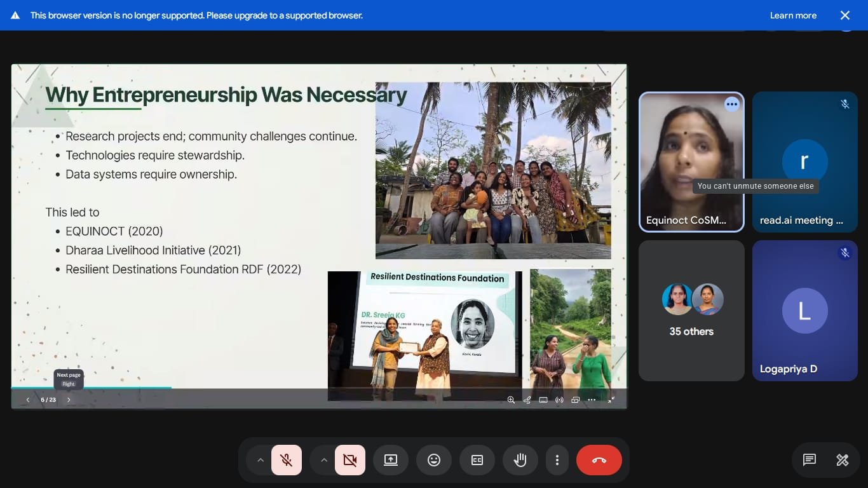Screen dimensions: 868x488
Task: Click the avatar letter r circle
Action: [x=804, y=162]
